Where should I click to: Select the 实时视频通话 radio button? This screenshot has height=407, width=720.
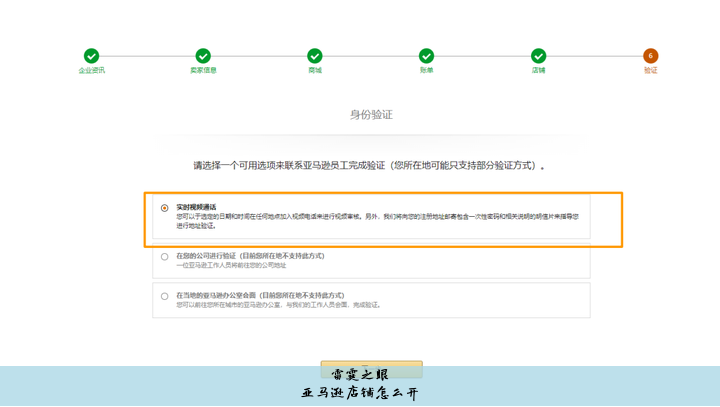pos(165,208)
